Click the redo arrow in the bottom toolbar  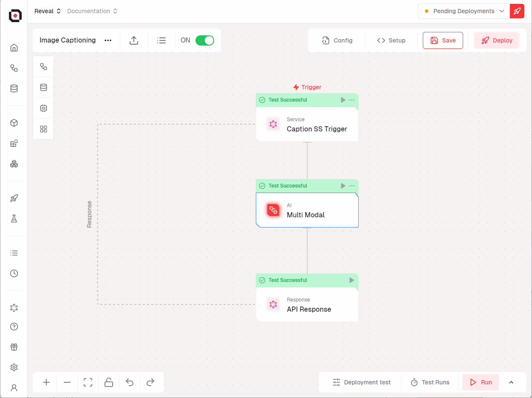[150, 382]
